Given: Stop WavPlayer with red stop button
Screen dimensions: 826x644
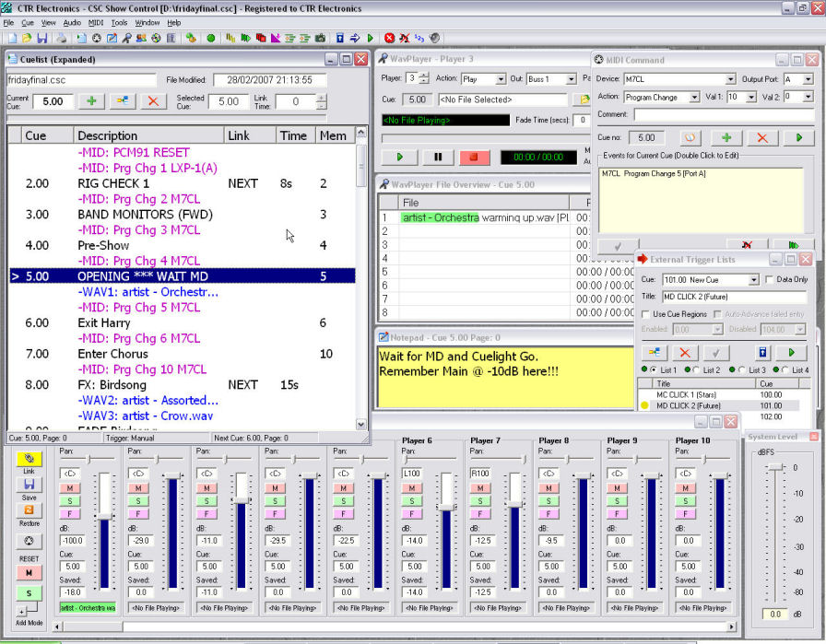Looking at the screenshot, I should 474,157.
